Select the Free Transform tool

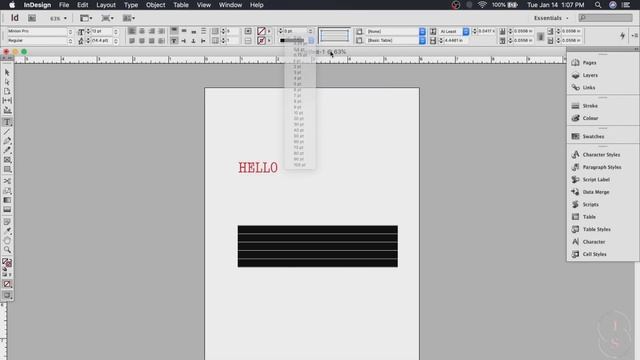[7, 191]
